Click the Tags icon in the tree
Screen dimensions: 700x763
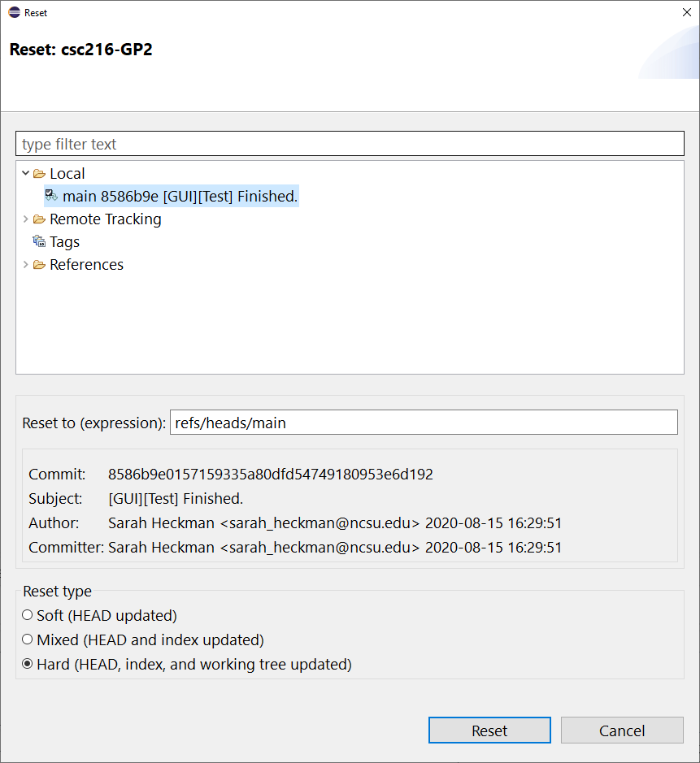click(39, 241)
